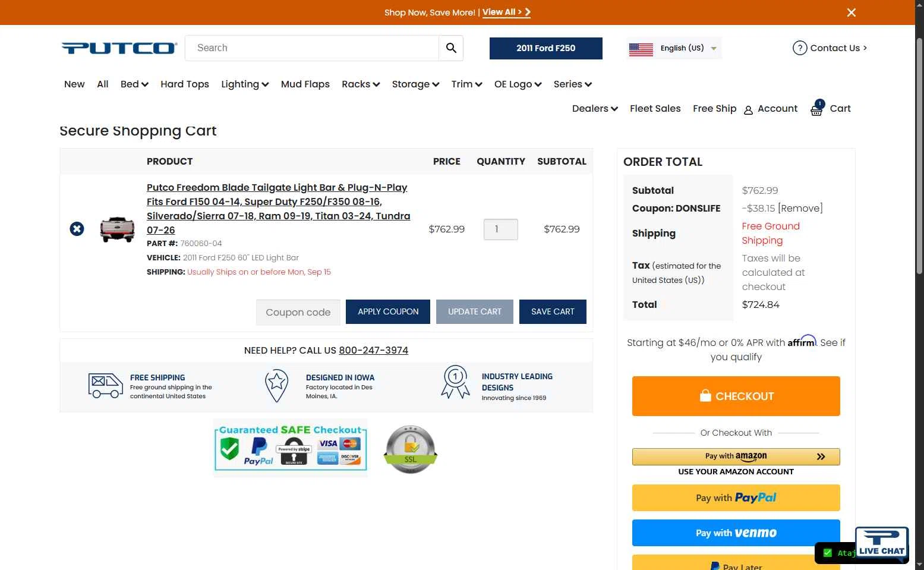The image size is (924, 570).
Task: Open Mud Flaps menu item
Action: [x=305, y=84]
